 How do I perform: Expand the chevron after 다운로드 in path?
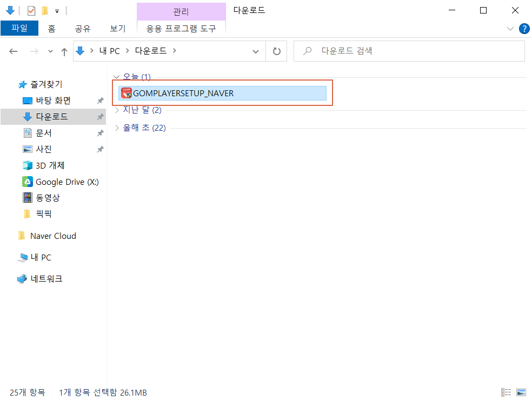175,51
